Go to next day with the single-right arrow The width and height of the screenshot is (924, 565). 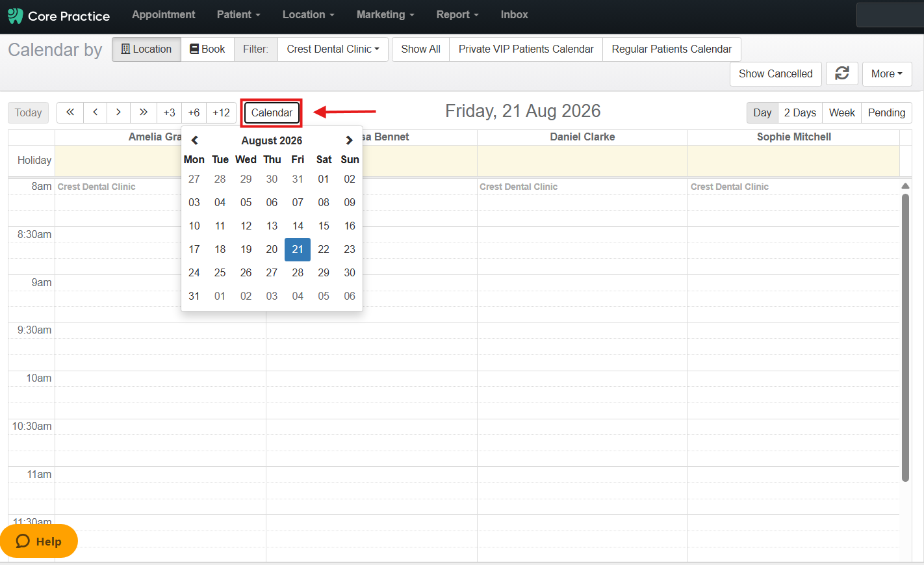(x=118, y=112)
